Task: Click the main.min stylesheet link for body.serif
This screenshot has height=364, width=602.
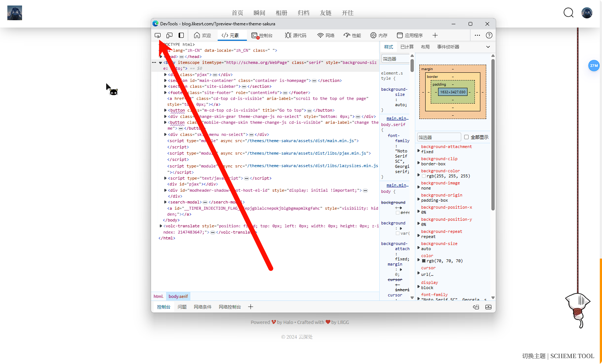Action: (x=397, y=118)
